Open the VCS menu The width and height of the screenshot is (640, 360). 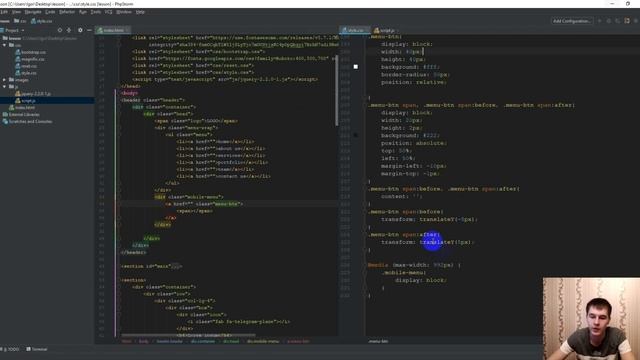click(x=108, y=12)
